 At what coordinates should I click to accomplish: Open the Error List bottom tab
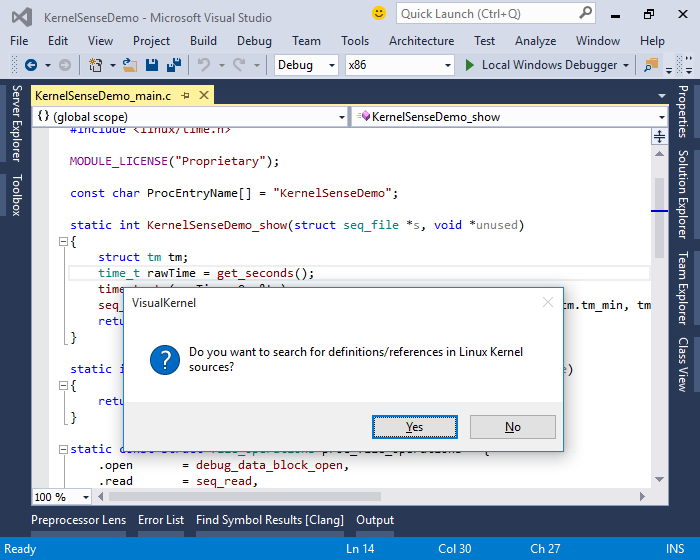point(161,520)
